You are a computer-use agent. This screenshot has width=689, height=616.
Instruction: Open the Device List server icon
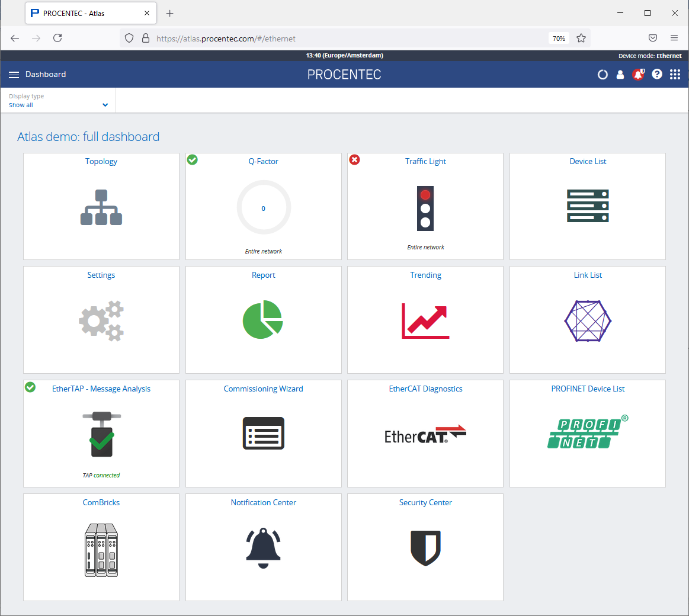pyautogui.click(x=588, y=206)
